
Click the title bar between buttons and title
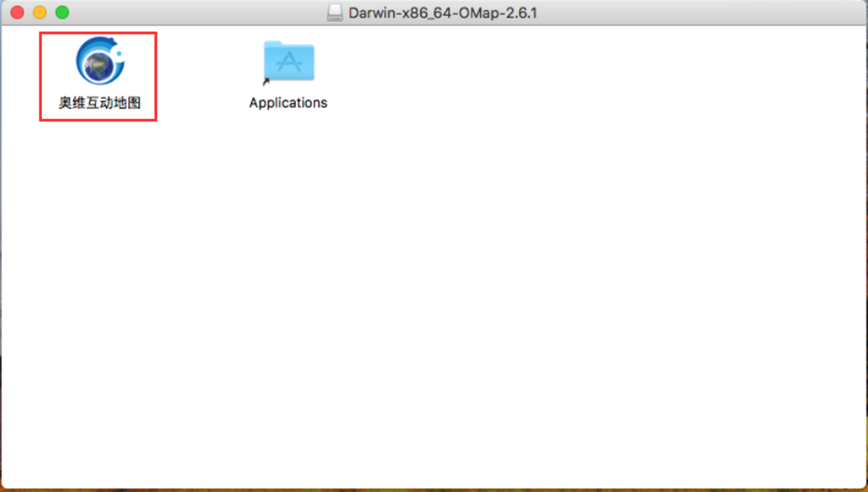(197, 13)
